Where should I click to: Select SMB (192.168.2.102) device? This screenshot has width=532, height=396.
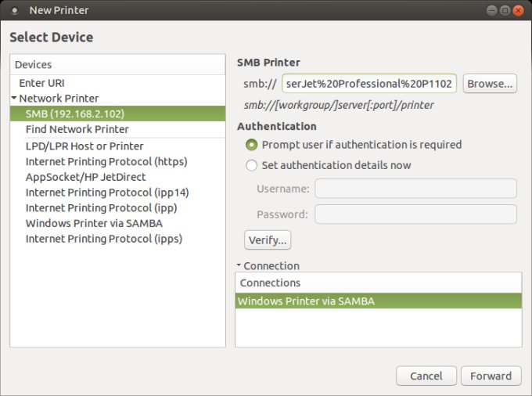pyautogui.click(x=74, y=113)
